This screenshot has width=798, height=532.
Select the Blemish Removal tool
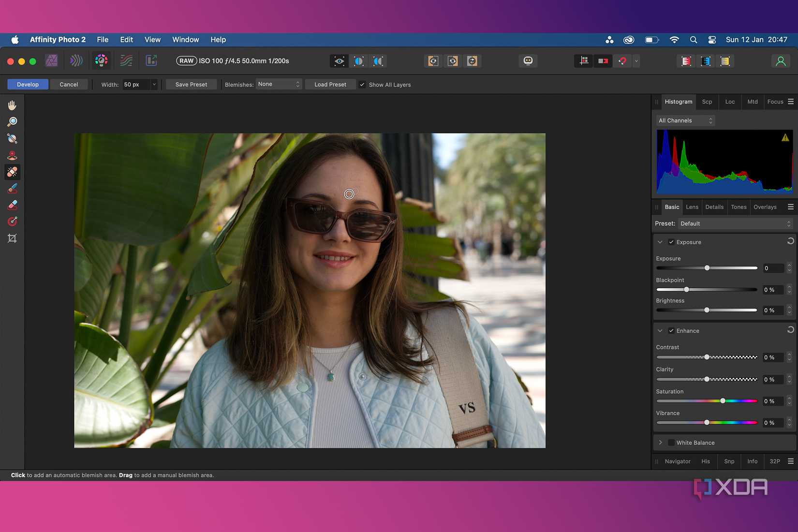12,172
